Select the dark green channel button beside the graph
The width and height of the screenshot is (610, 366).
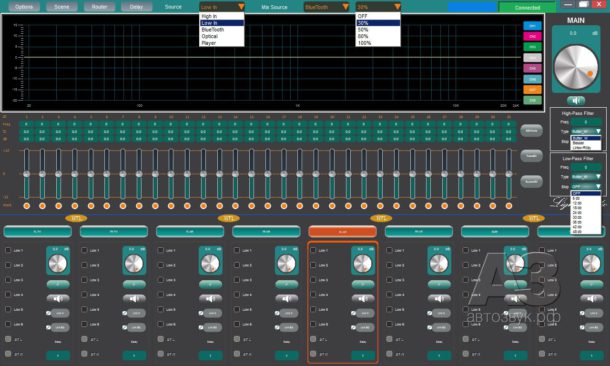coord(532,47)
